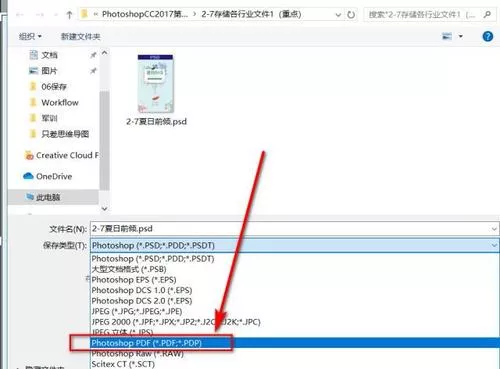500x369 pixels.
Task: Choose 大型文档格式 (*.PSB) format
Action: point(295,269)
